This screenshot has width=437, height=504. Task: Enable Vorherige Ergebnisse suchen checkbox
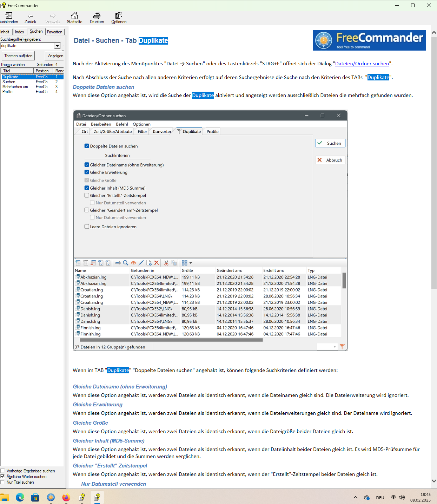click(x=2, y=471)
